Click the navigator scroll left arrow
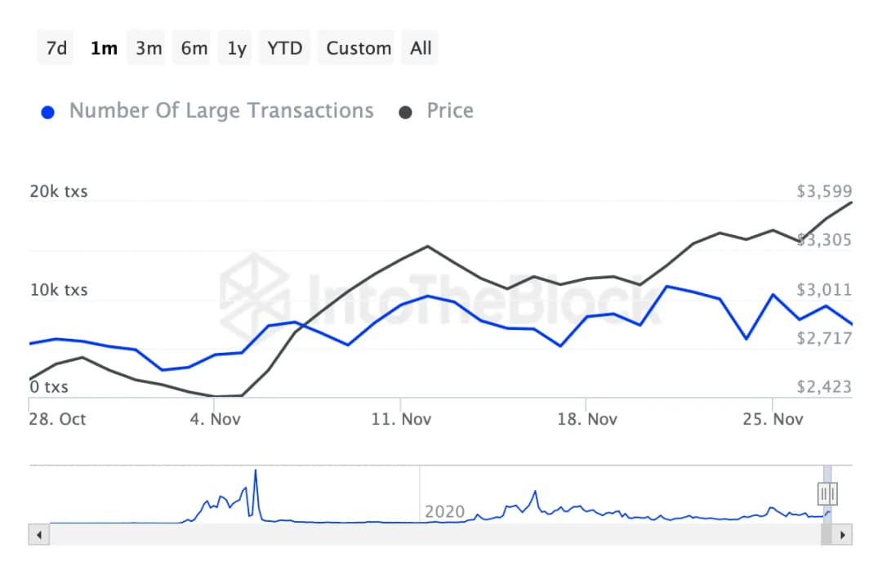This screenshot has height=588, width=882. click(38, 536)
